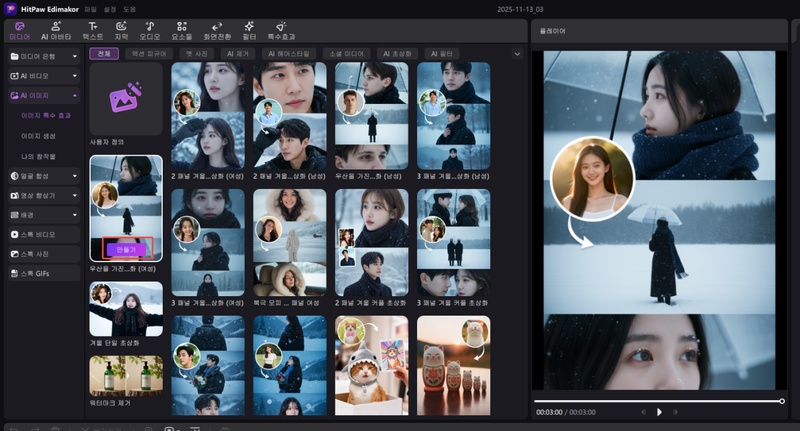Select the 텍스트 (Text) tool icon
Image resolution: width=800 pixels, height=431 pixels.
point(92,29)
